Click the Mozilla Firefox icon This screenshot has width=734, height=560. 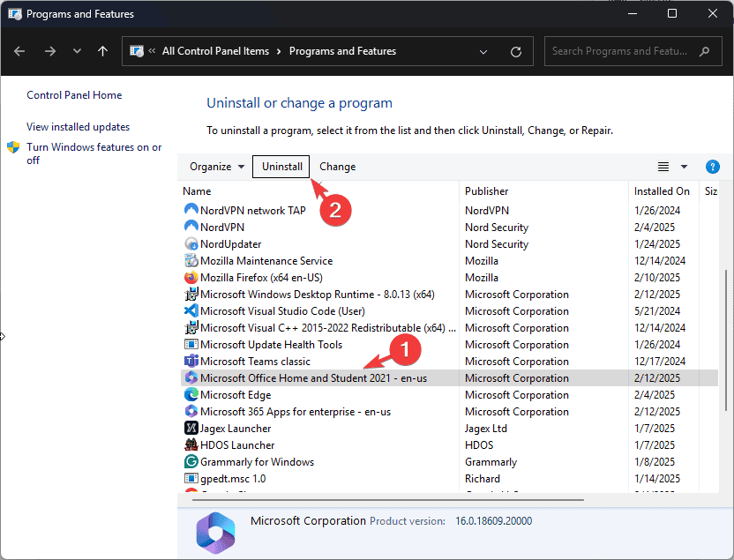(191, 277)
